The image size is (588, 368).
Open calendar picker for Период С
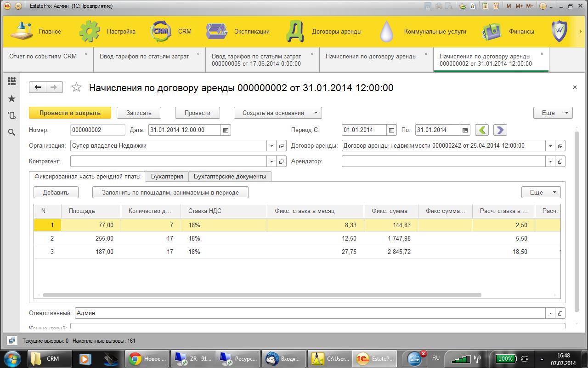391,130
